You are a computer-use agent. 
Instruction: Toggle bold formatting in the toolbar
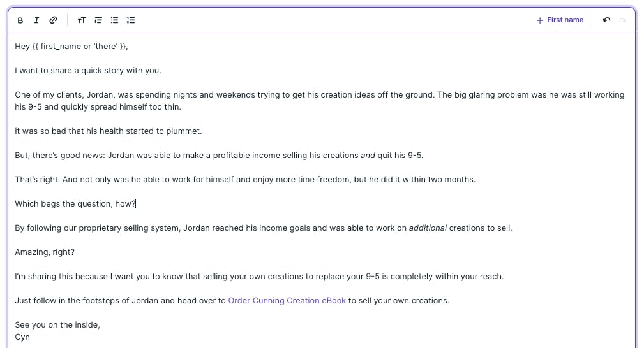[20, 20]
